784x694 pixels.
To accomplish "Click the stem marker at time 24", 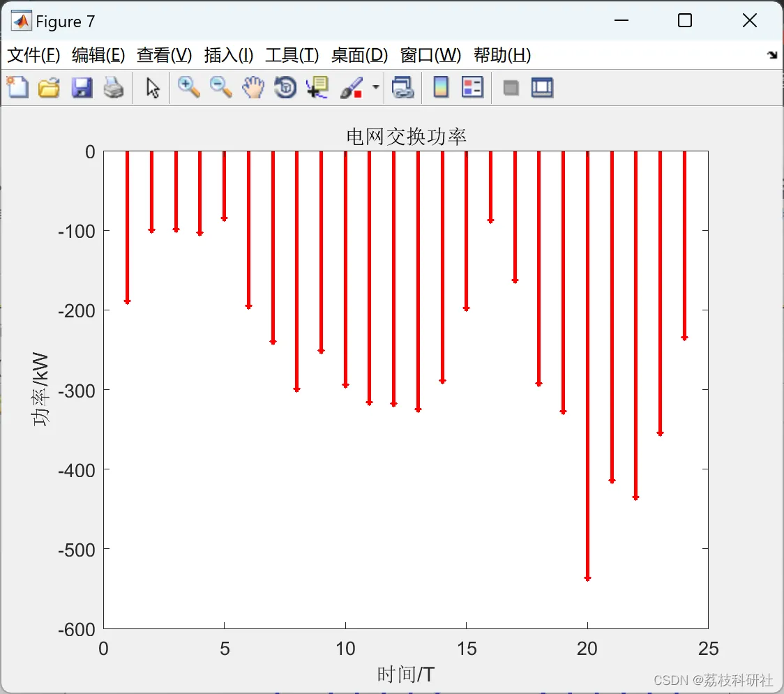I will point(684,338).
